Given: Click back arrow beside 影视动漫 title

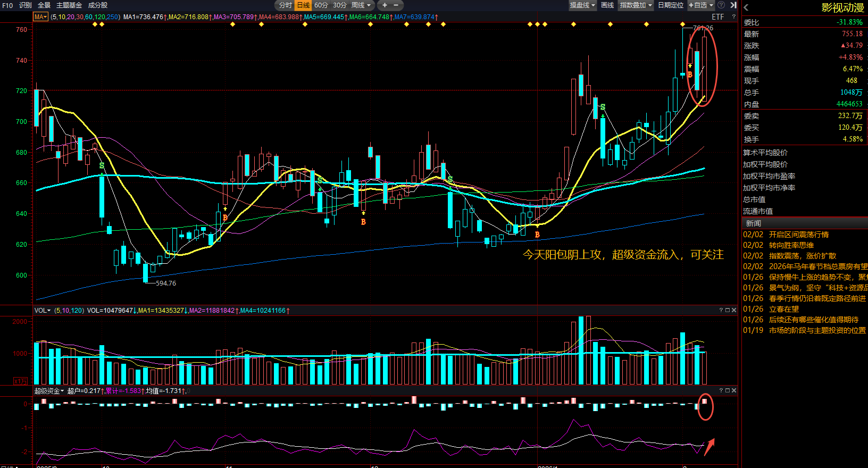Looking at the screenshot, I should pyautogui.click(x=746, y=7).
